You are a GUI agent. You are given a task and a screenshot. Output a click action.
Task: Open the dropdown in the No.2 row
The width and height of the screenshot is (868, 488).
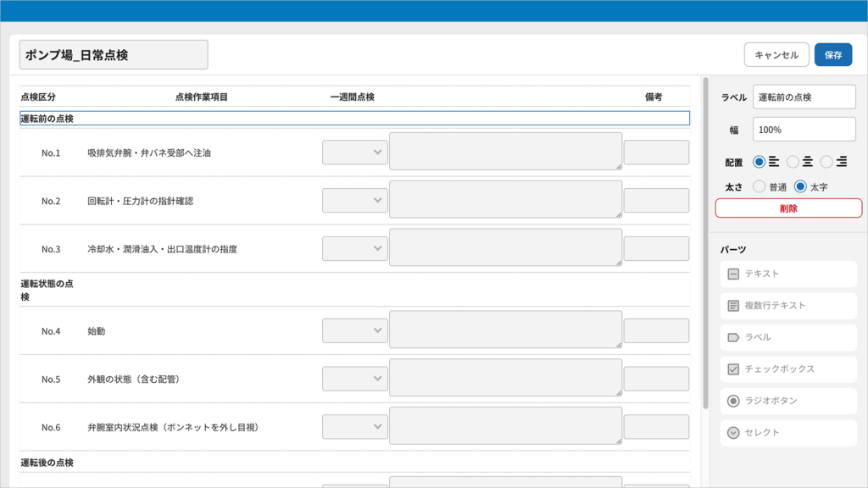pos(355,200)
